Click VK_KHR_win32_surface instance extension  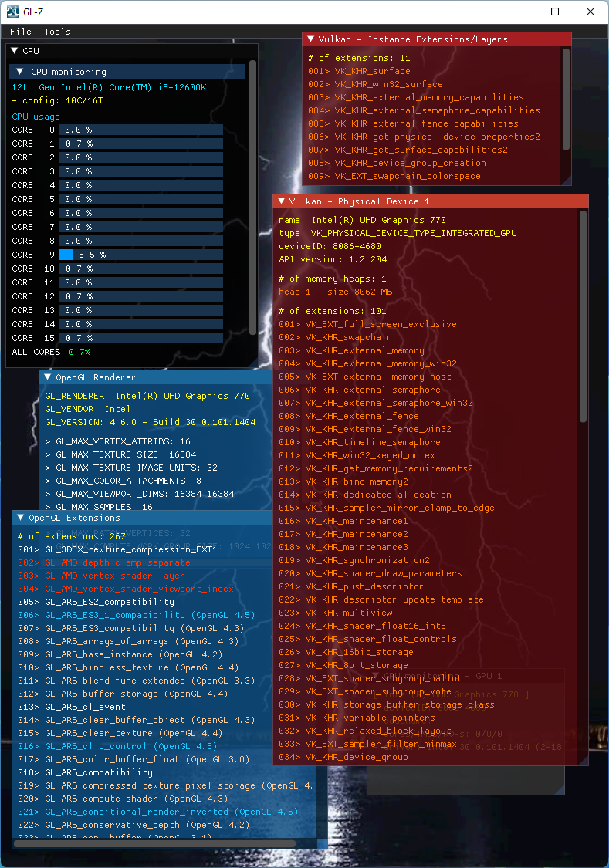coord(375,84)
